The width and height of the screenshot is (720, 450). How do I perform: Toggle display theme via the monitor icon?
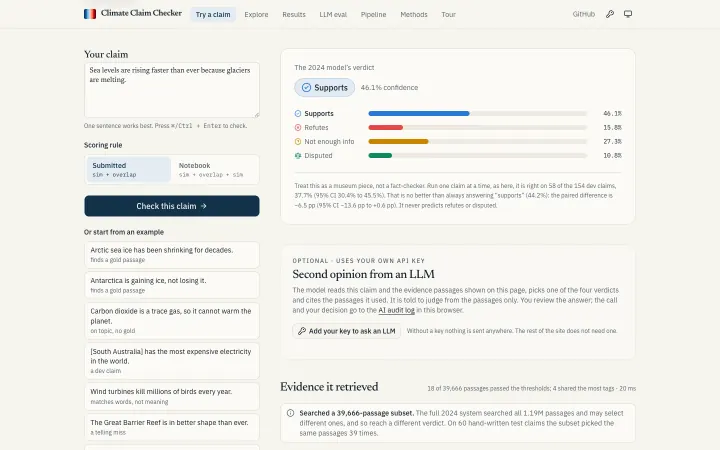pyautogui.click(x=628, y=14)
